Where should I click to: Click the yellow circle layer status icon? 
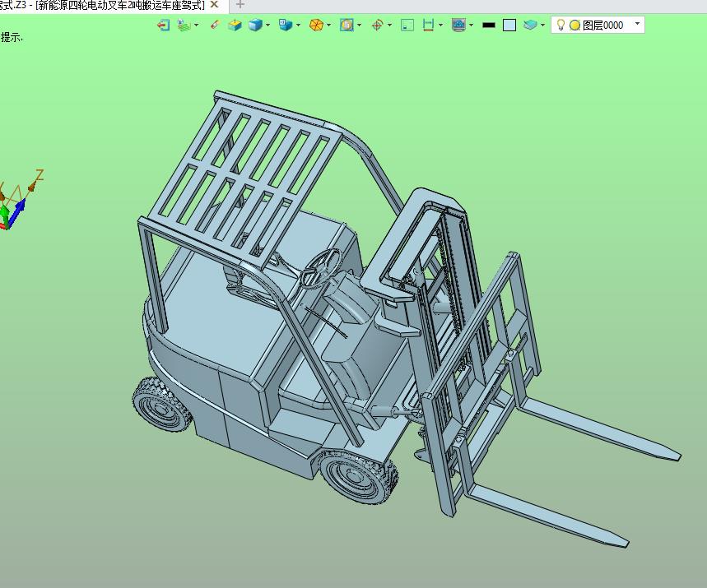pyautogui.click(x=574, y=25)
